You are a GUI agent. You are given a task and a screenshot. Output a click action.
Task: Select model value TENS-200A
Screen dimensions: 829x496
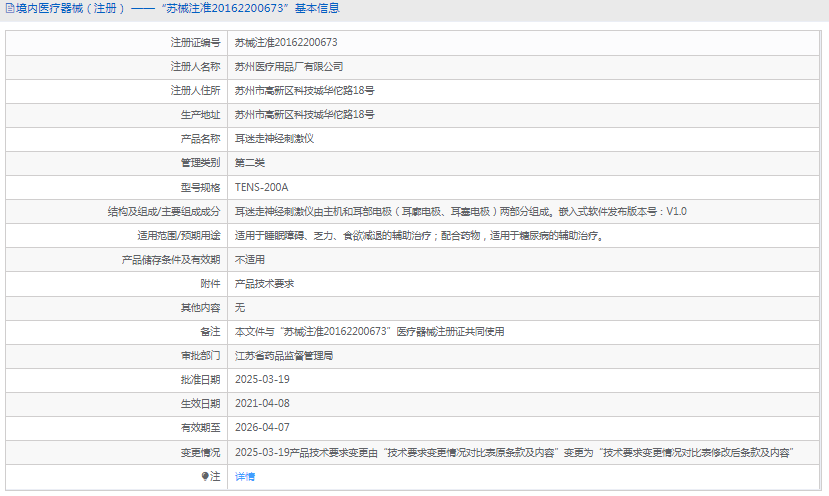pyautogui.click(x=262, y=187)
